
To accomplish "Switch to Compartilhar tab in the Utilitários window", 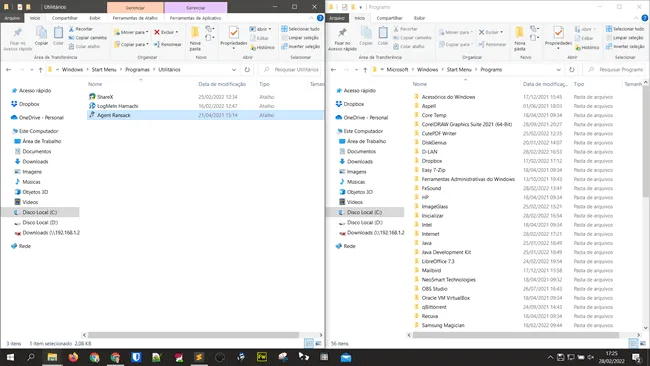I will (x=65, y=18).
